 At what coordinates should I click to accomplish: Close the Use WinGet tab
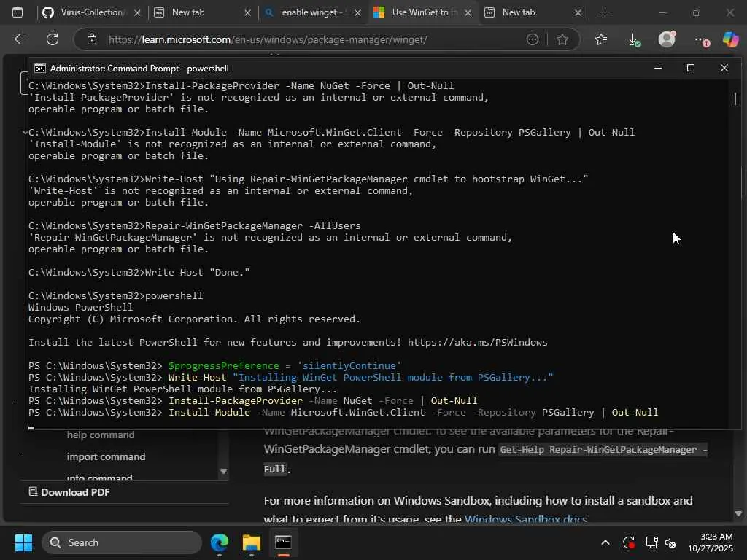coord(468,13)
